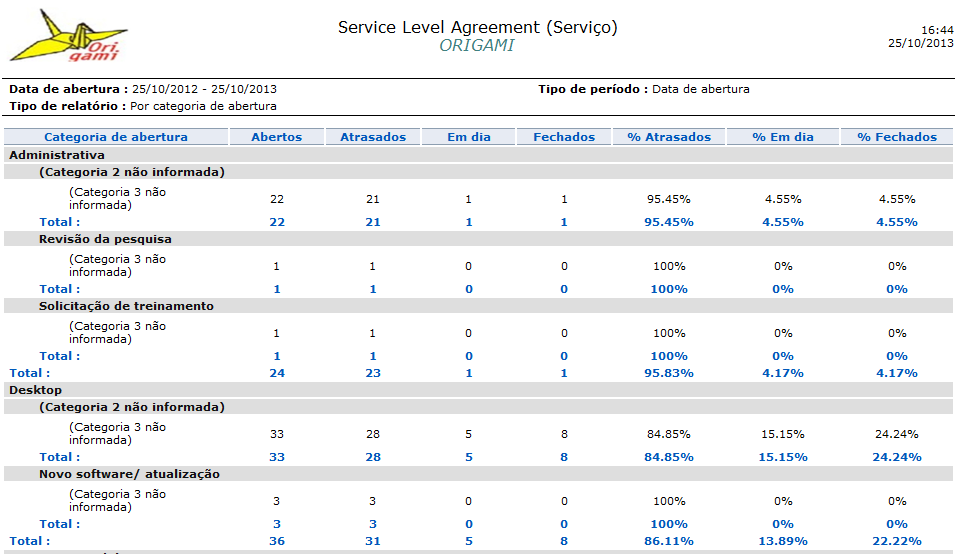959x554 pixels.
Task: Click the Origami bird logo
Action: [68, 37]
